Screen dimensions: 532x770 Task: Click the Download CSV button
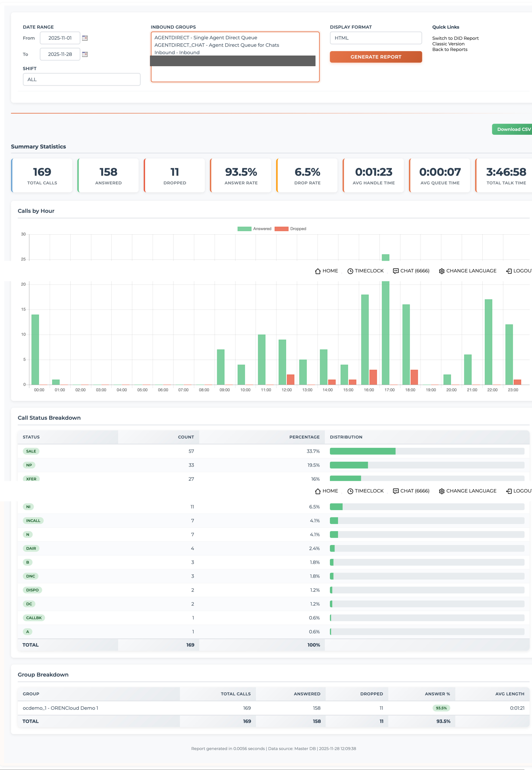click(x=513, y=129)
